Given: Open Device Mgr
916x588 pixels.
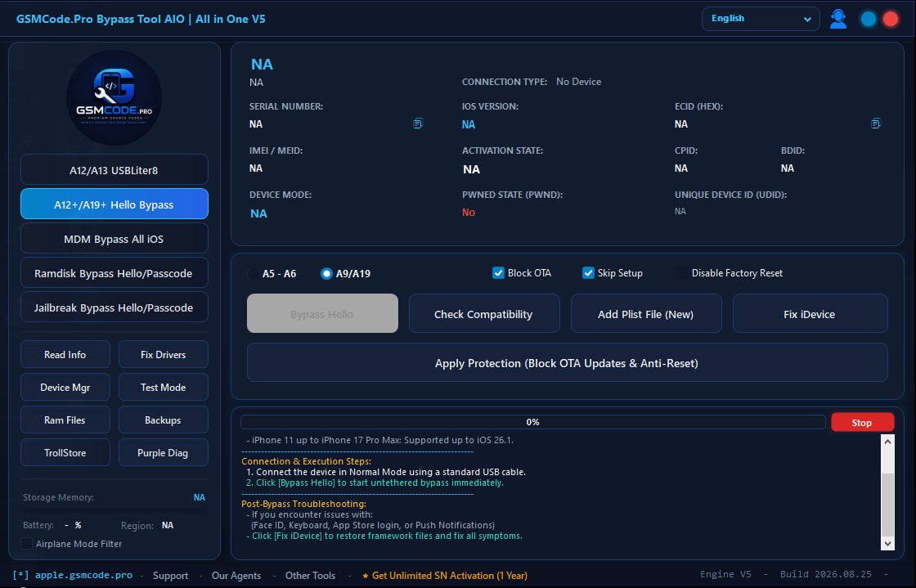Looking at the screenshot, I should pos(65,387).
